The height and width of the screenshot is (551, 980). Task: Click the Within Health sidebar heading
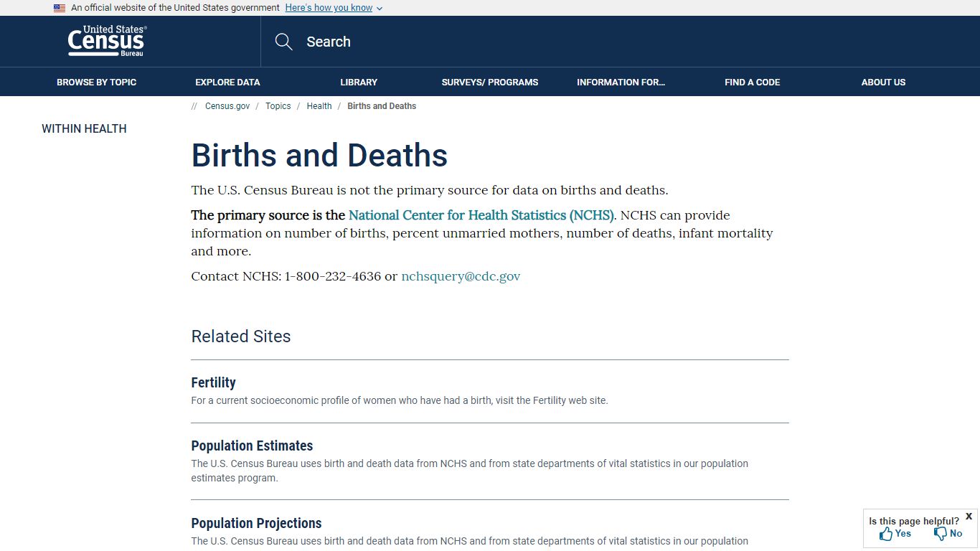point(84,129)
